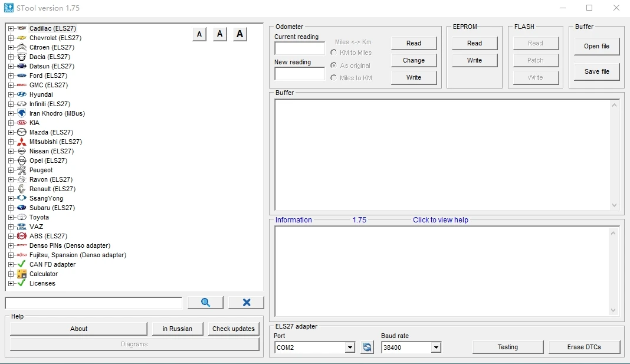The width and height of the screenshot is (630, 364).
Task: Open the Port COM2 dropdown
Action: pyautogui.click(x=350, y=347)
